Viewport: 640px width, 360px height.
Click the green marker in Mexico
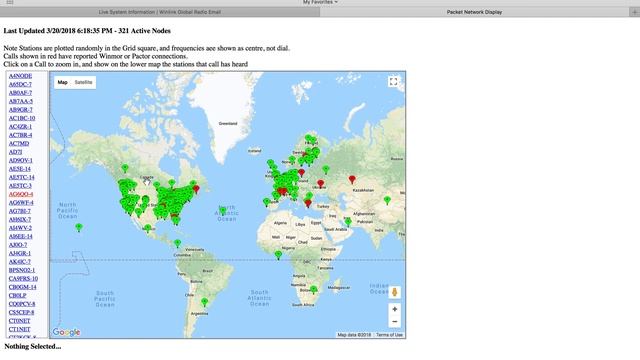click(148, 228)
